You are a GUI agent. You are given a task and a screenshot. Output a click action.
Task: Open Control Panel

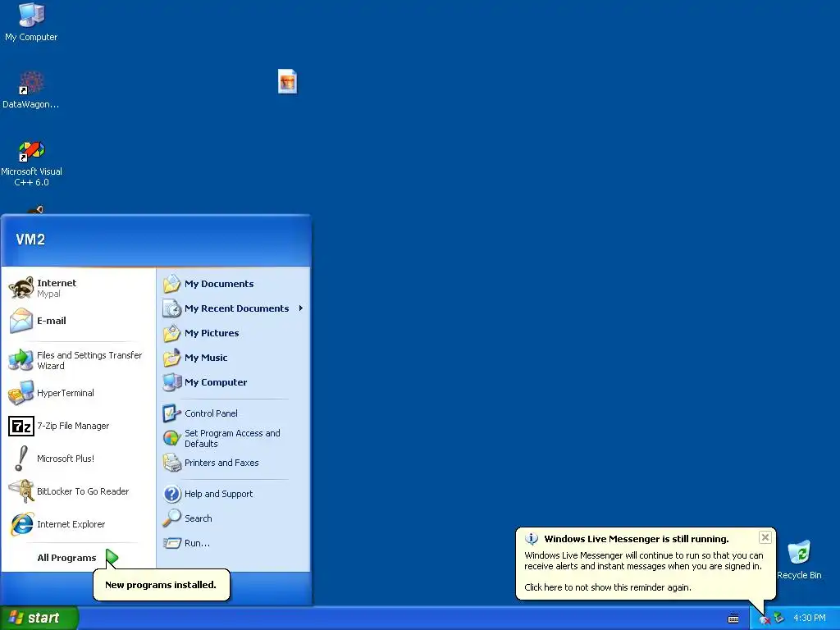(x=233, y=413)
